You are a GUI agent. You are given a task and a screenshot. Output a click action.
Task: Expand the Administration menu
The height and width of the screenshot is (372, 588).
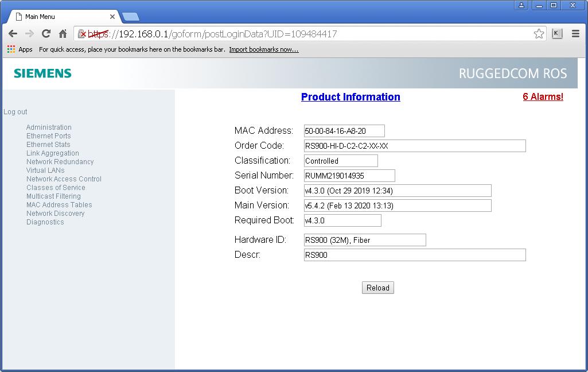pyautogui.click(x=49, y=127)
